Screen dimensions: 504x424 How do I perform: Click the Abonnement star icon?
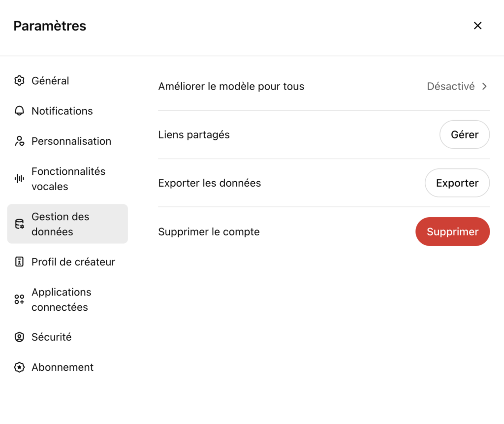(x=19, y=367)
